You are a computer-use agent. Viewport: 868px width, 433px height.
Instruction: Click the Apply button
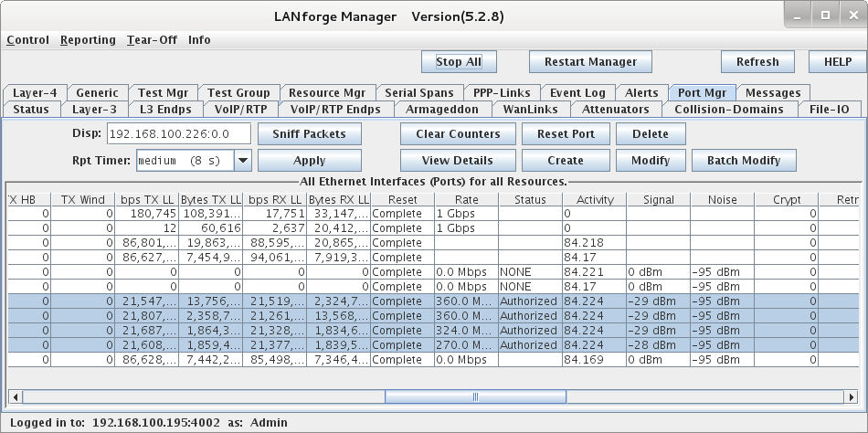coord(310,161)
